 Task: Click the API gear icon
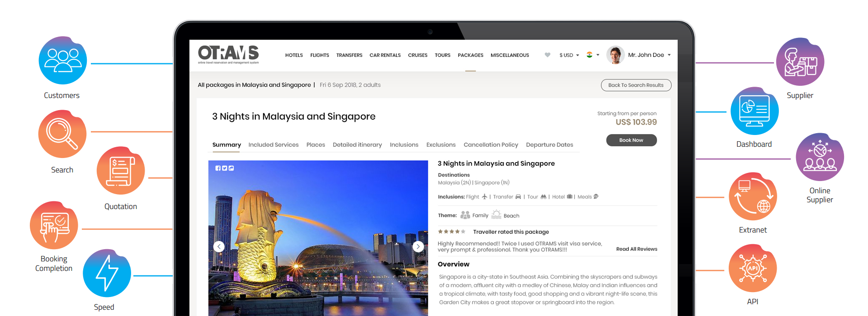(753, 268)
